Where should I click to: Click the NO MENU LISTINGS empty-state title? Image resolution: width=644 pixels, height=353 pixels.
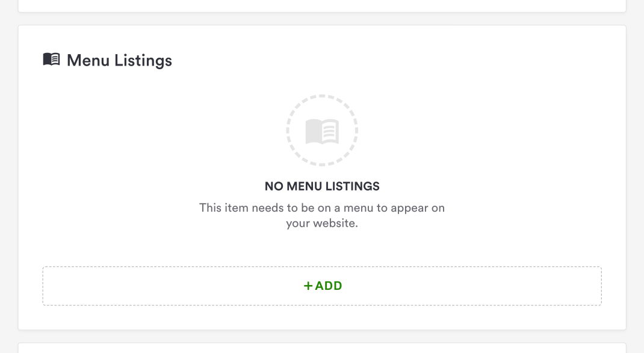click(x=322, y=186)
